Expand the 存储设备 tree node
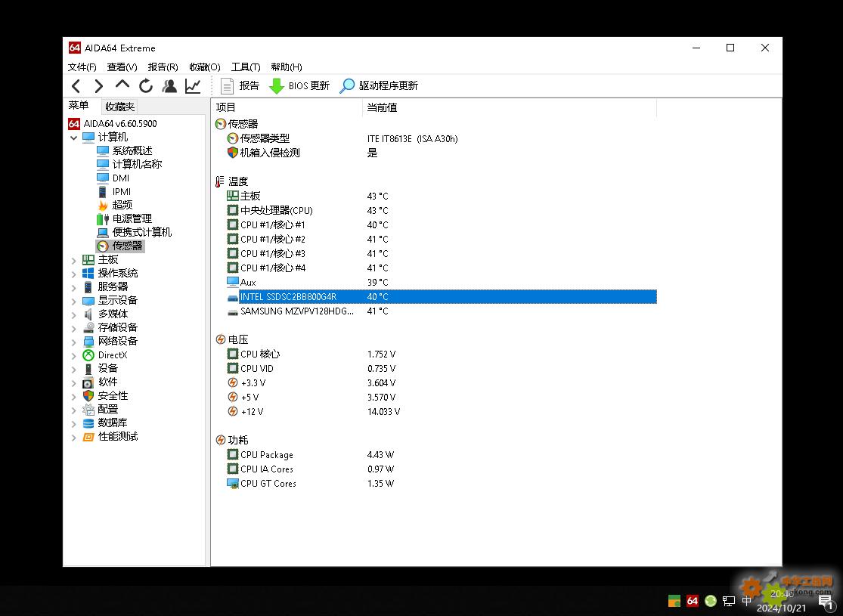843x616 pixels. [x=74, y=329]
